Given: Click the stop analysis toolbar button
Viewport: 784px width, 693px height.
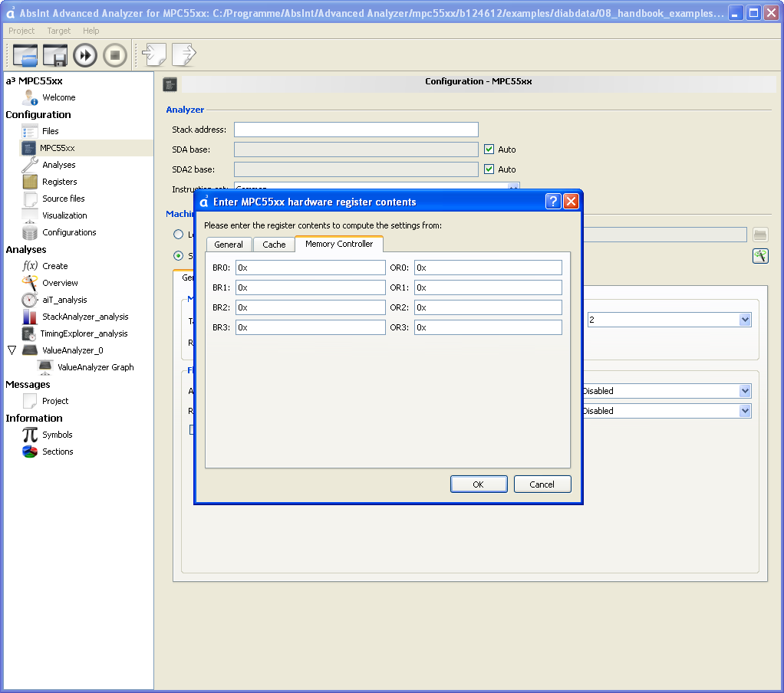Looking at the screenshot, I should (x=115, y=55).
